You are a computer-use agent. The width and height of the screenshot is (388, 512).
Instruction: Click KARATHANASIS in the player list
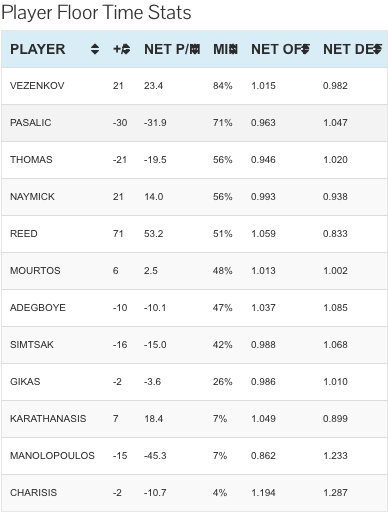click(48, 419)
